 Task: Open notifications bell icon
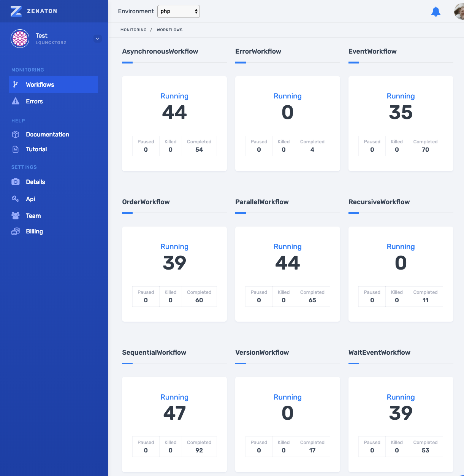[x=435, y=12]
